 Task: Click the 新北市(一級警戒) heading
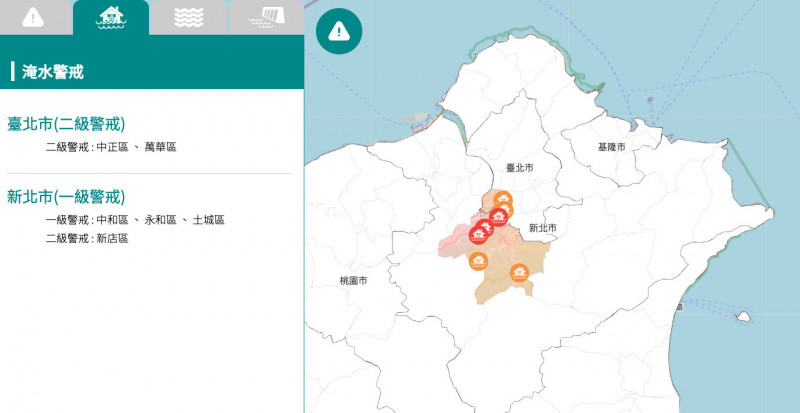coord(66,197)
